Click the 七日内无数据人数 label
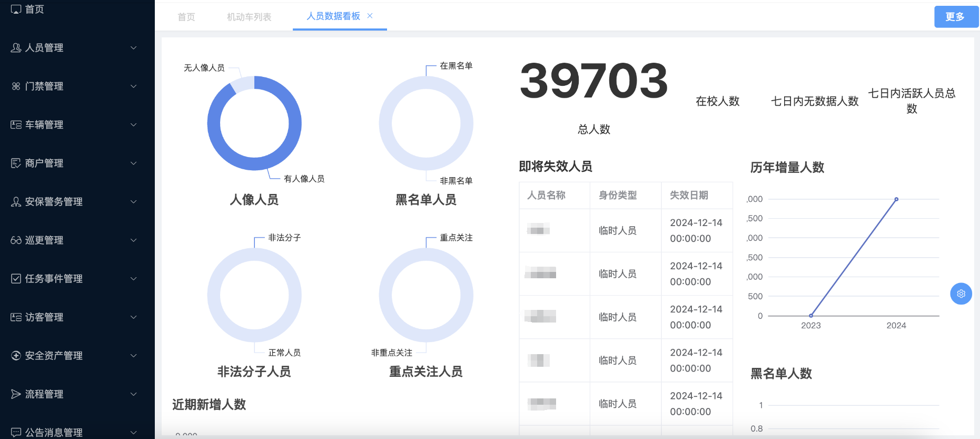Screen dimensions: 980x439 pos(815,101)
